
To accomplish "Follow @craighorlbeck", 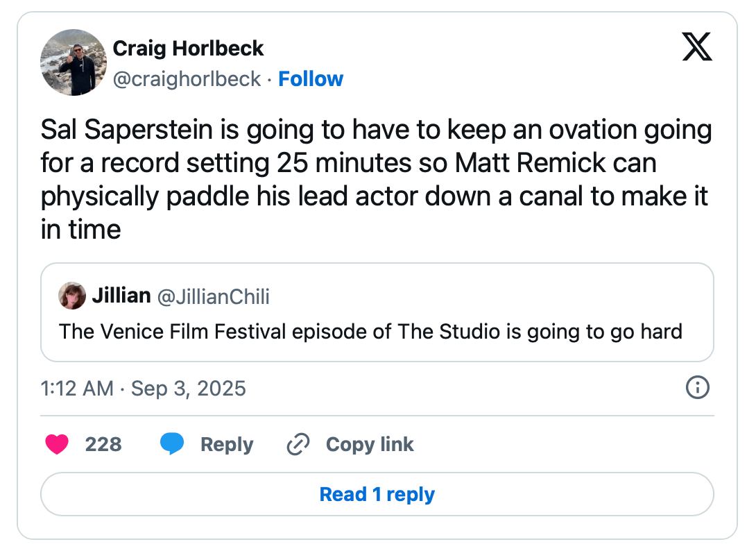I will tap(311, 79).
